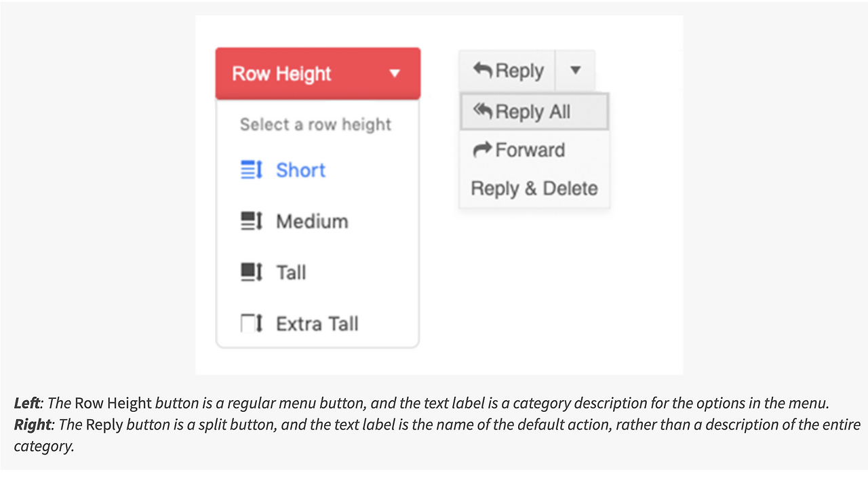Image resolution: width=868 pixels, height=483 pixels.
Task: Click the Short row height icon
Action: 252,170
